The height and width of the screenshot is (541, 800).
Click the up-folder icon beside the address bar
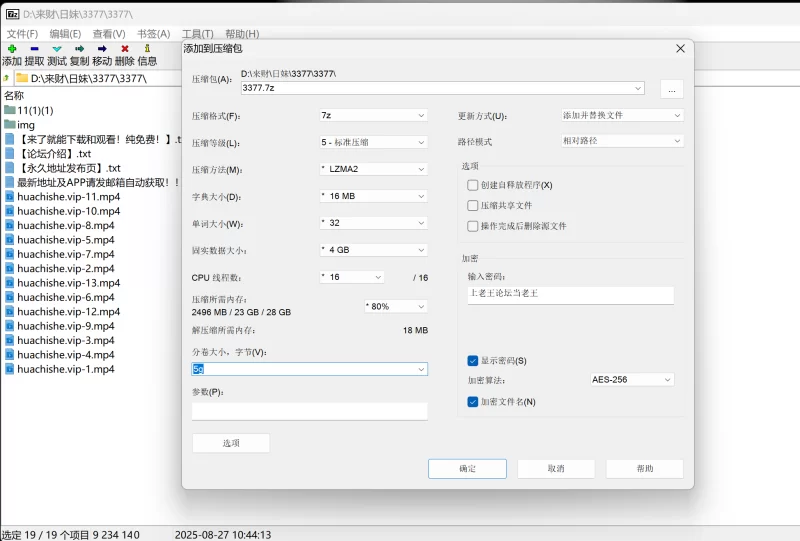(x=7, y=78)
